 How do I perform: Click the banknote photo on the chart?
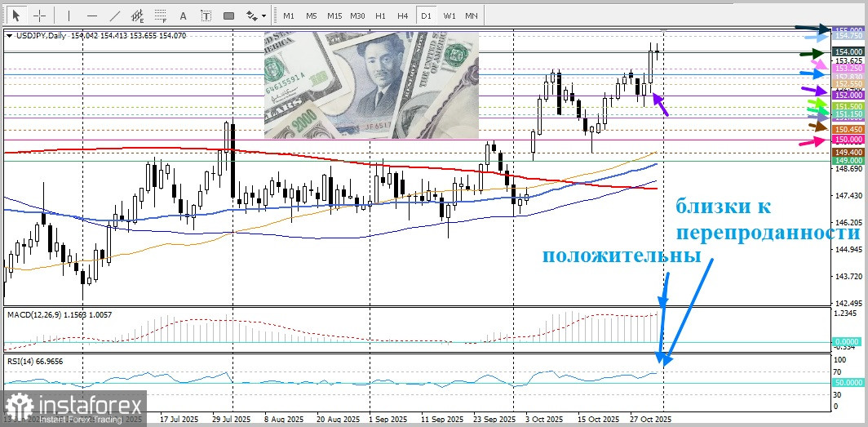371,85
